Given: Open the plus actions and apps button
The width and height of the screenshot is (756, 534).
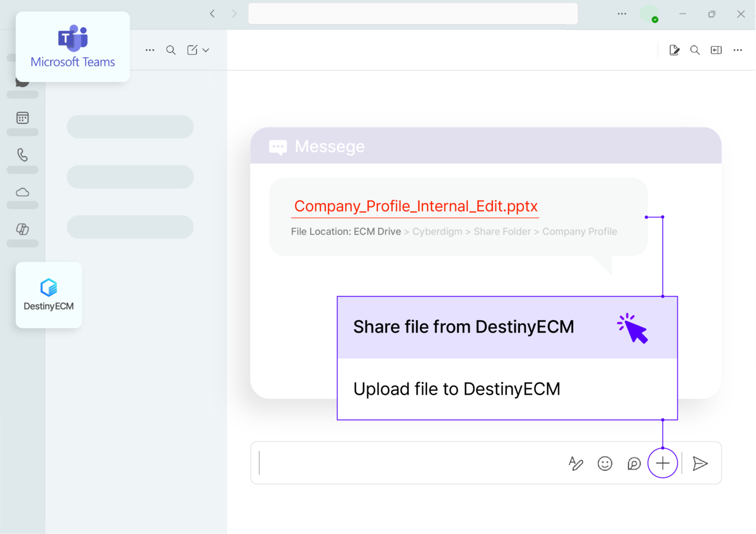Looking at the screenshot, I should [663, 464].
